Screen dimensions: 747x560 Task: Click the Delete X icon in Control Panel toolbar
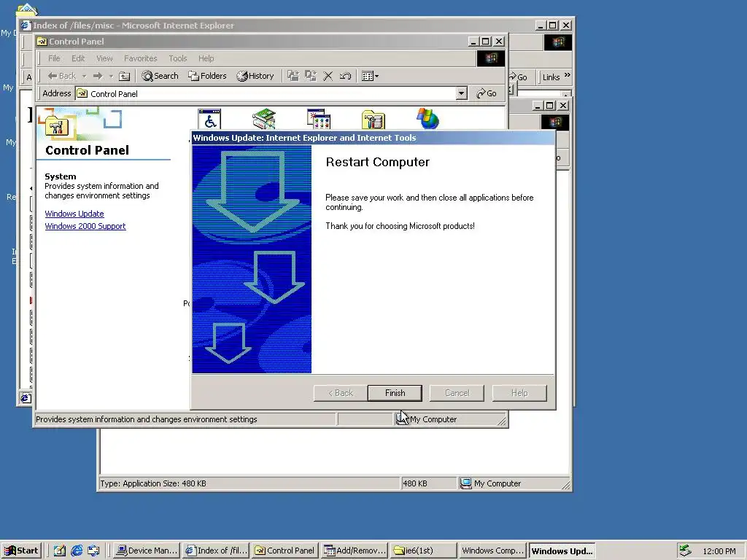328,76
